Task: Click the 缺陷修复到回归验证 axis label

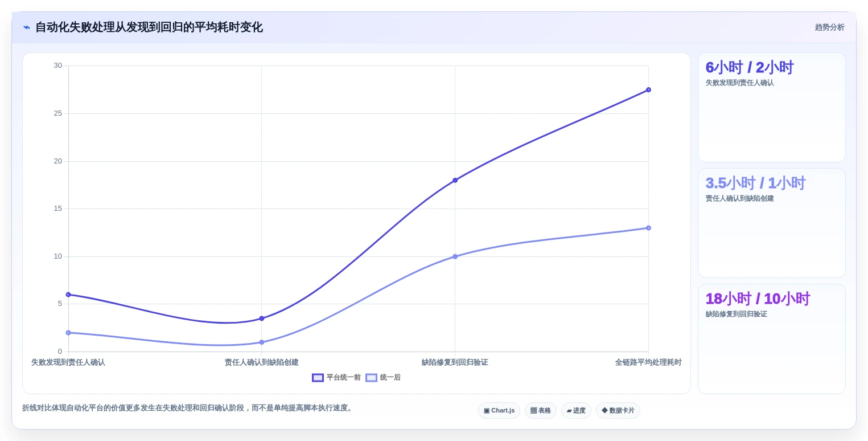Action: coord(455,362)
